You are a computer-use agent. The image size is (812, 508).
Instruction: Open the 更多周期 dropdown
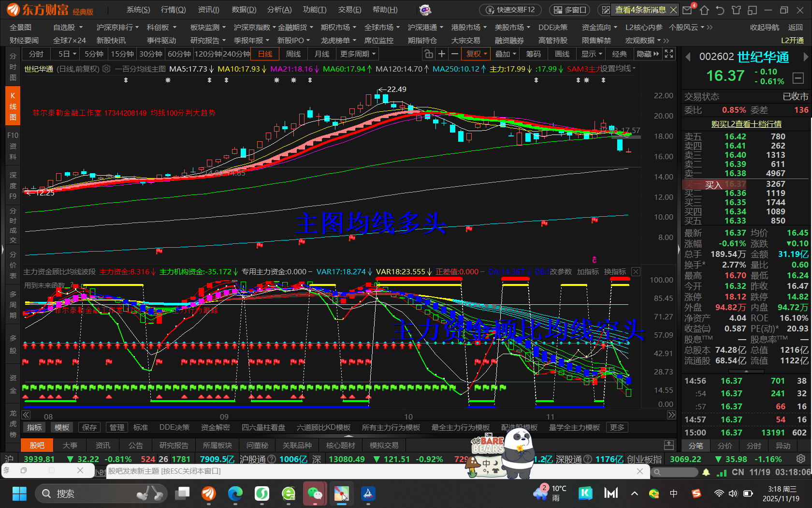point(358,54)
